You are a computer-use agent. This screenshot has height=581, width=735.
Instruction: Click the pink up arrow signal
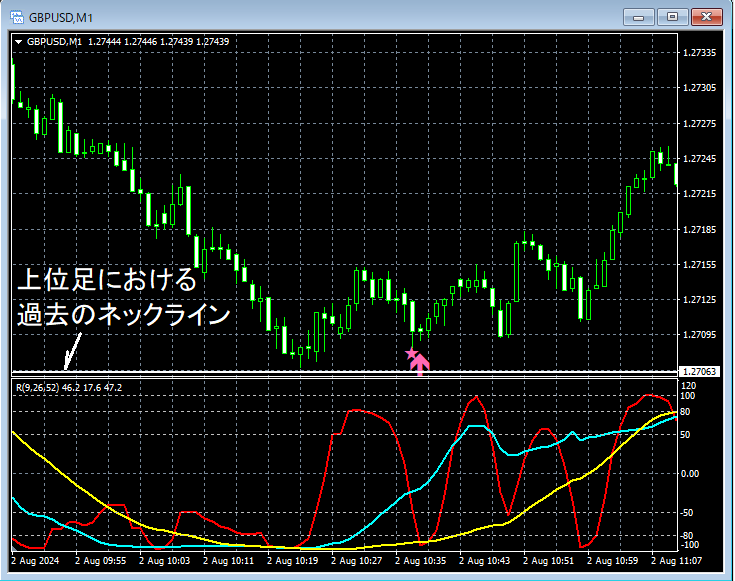tap(420, 365)
